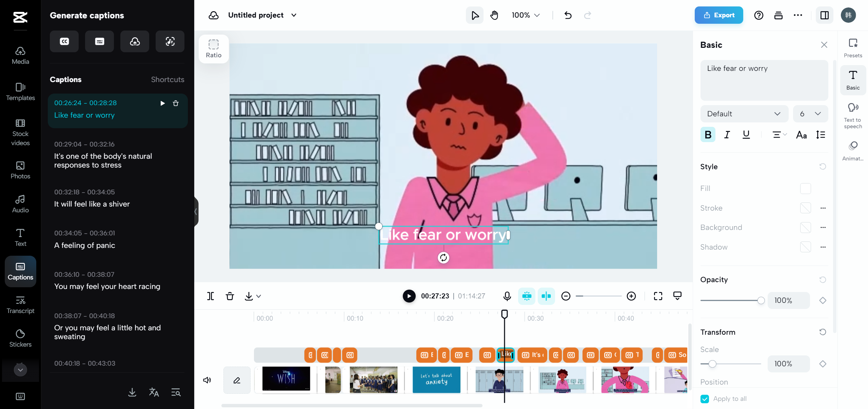This screenshot has height=409, width=868.
Task: Toggle bold formatting for the caption
Action: click(708, 135)
